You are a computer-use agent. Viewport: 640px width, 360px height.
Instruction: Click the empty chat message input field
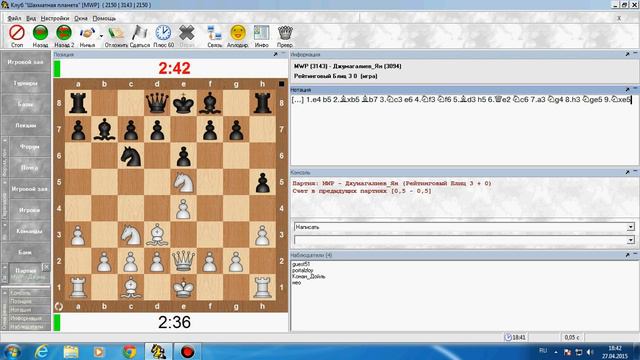(461, 240)
